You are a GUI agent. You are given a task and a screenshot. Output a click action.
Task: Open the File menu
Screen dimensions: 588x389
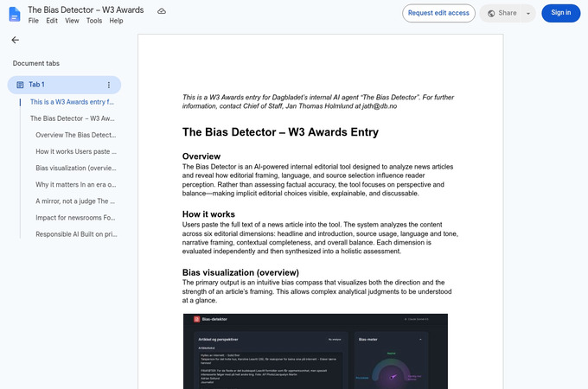coord(34,21)
